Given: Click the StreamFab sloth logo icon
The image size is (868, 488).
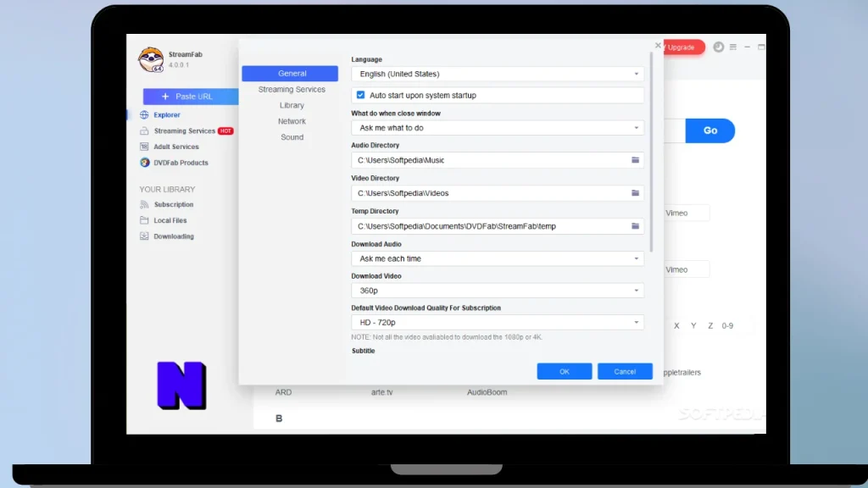Looking at the screenshot, I should [151, 59].
